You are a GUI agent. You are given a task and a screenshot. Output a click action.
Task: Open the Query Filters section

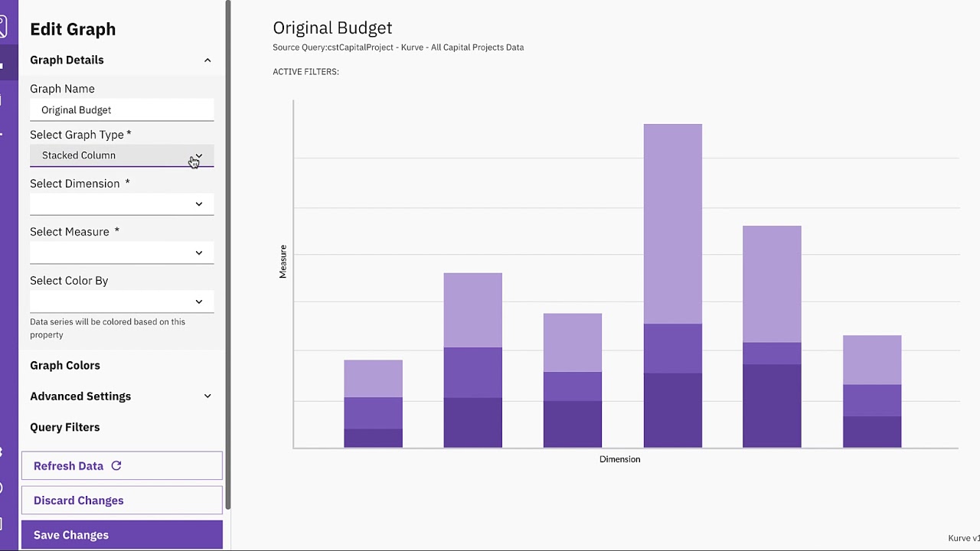coord(65,427)
